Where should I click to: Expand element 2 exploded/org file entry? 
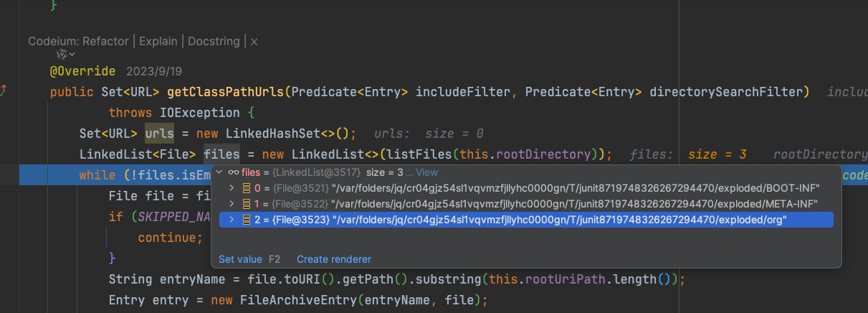[232, 220]
